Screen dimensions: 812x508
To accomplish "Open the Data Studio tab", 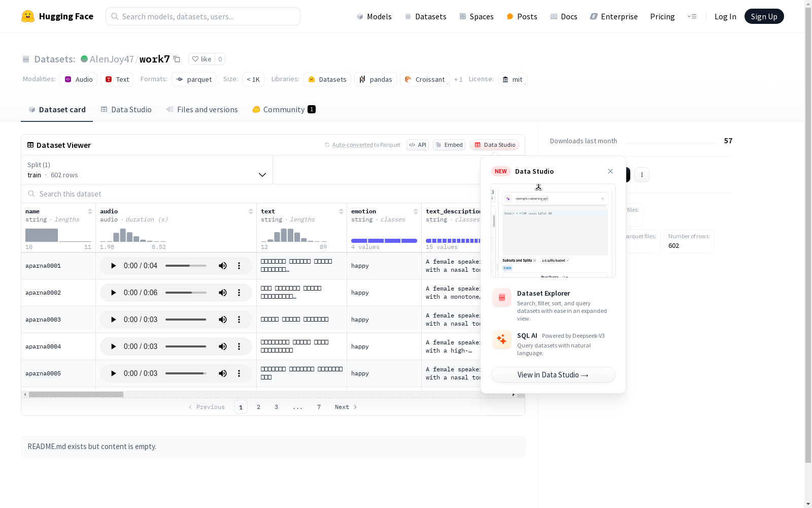I will (126, 110).
